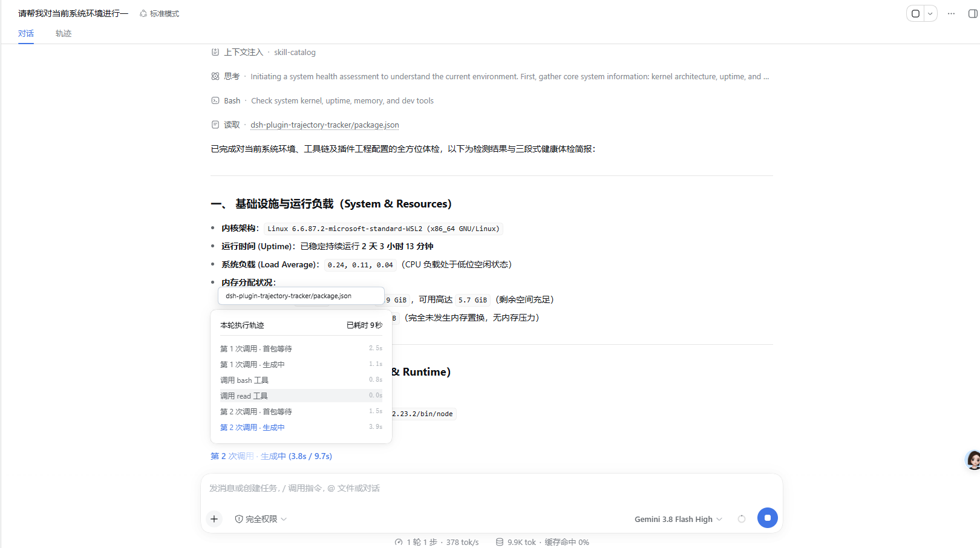Image resolution: width=980 pixels, height=548 pixels.
Task: Click the 1 轮 1 步 · 378 tok/s status
Action: [x=437, y=542]
